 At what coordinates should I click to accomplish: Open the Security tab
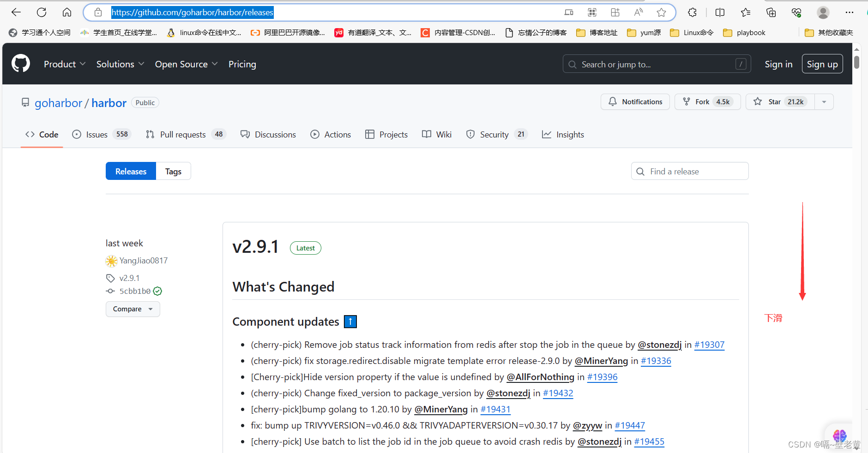click(x=497, y=134)
